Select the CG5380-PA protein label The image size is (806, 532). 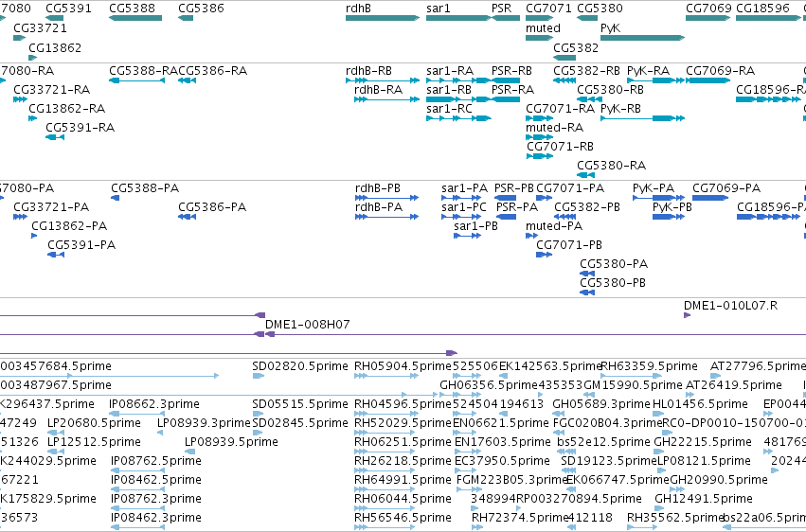tap(614, 264)
